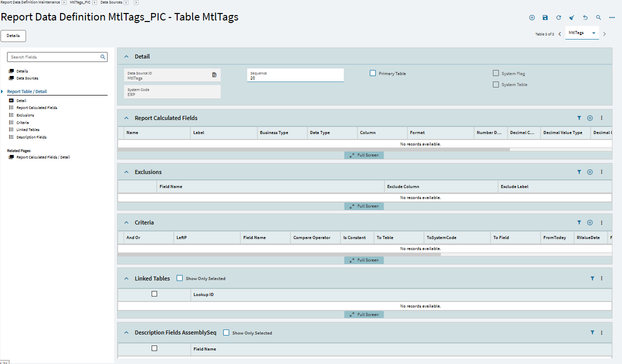Expand Report Calculated Fields grid to Full Screen
622x364 pixels.
(364, 155)
